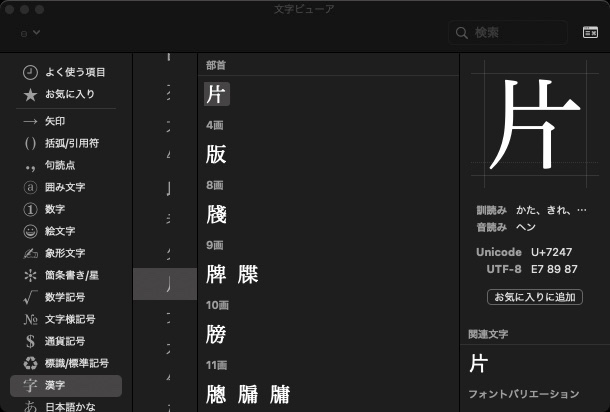Select the related character 片 under 関連文字
The image size is (610, 412).
coord(478,364)
